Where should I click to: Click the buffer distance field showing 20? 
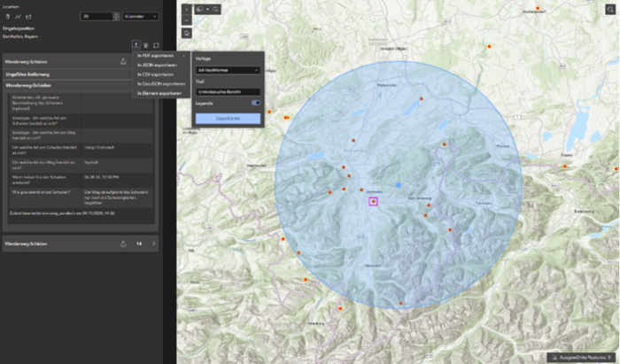tap(97, 16)
